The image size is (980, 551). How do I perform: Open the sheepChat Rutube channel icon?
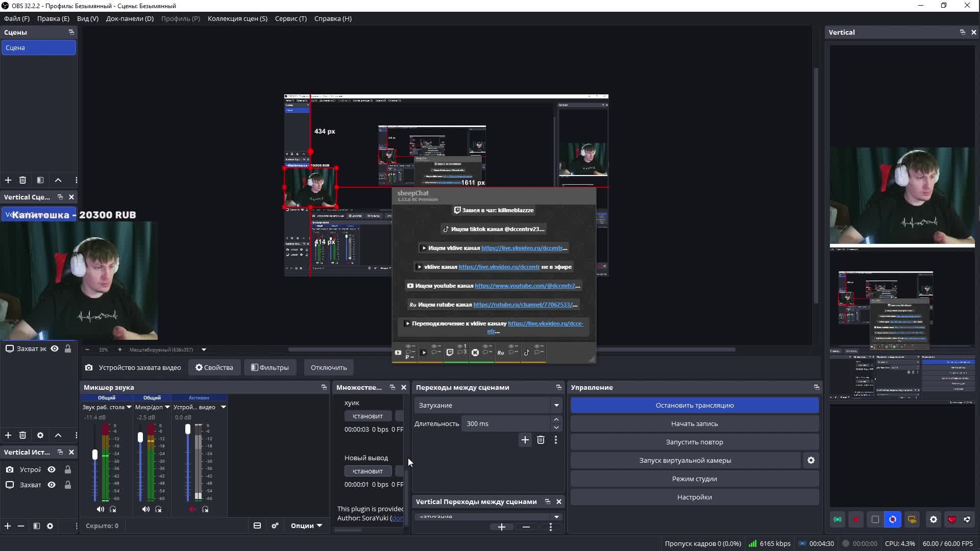[x=501, y=353]
